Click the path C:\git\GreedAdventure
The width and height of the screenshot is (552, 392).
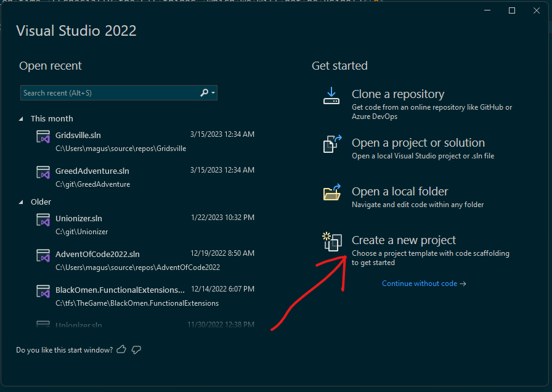[x=92, y=184]
